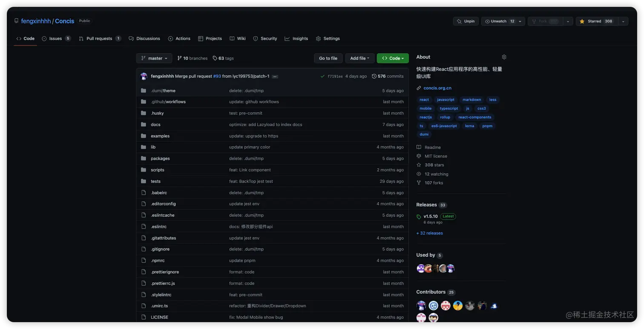Open the commit message ellipsis expander
This screenshot has width=644, height=329.
click(x=275, y=77)
